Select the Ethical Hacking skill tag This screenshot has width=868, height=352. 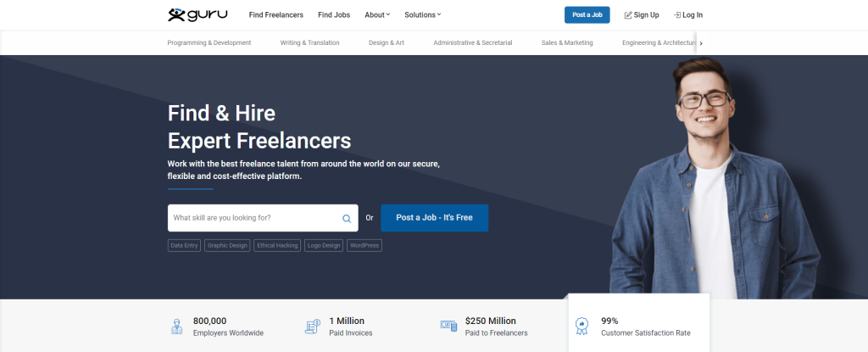[277, 246]
